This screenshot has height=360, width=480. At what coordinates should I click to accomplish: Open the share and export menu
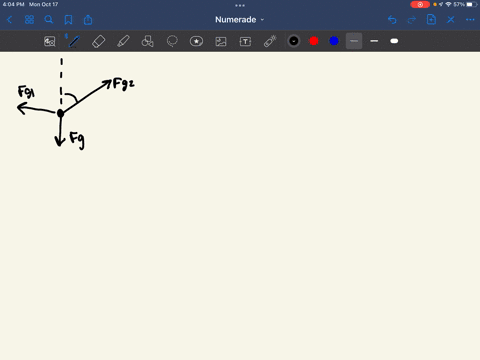(88, 20)
